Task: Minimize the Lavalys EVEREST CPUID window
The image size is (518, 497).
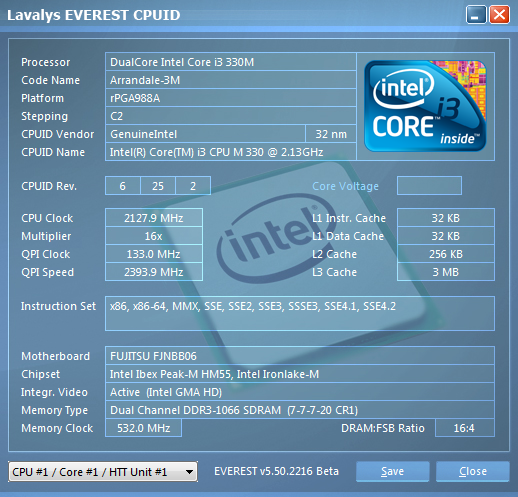Action: 476,15
